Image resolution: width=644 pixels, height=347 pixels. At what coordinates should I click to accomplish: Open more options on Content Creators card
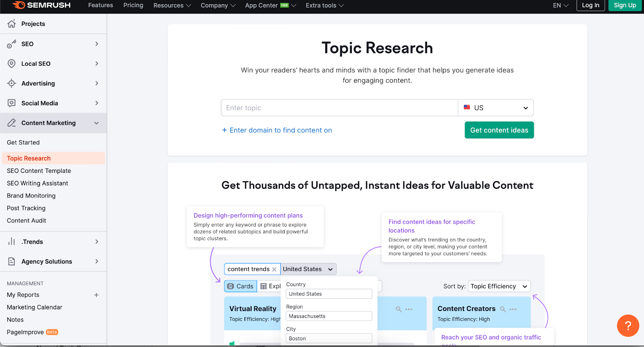tap(513, 309)
